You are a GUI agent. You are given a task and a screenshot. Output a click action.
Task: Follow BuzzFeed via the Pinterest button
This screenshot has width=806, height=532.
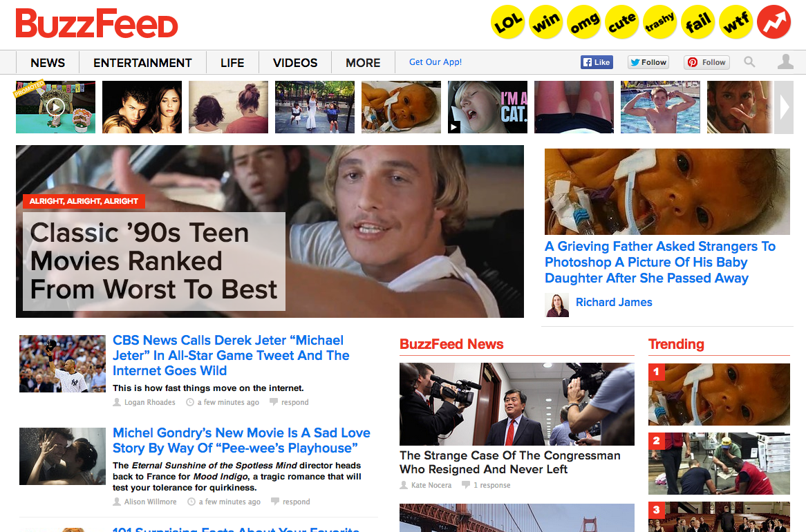(x=707, y=62)
